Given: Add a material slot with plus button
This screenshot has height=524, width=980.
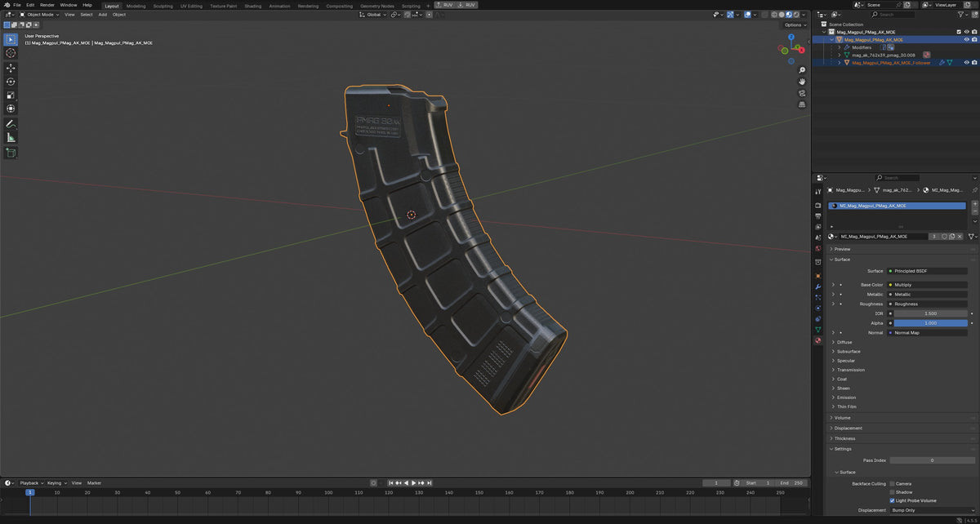Looking at the screenshot, I should click(974, 203).
